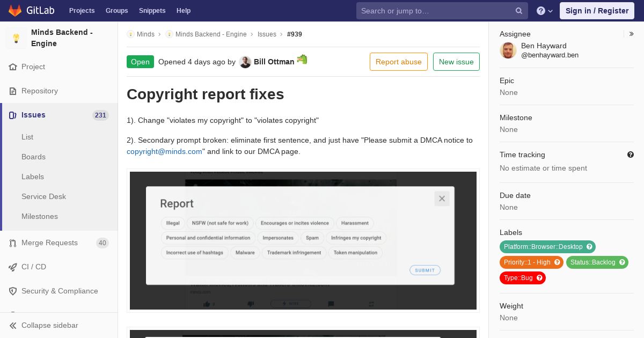Click the CI / CD rocket icon
The width and height of the screenshot is (644, 338).
click(x=13, y=267)
